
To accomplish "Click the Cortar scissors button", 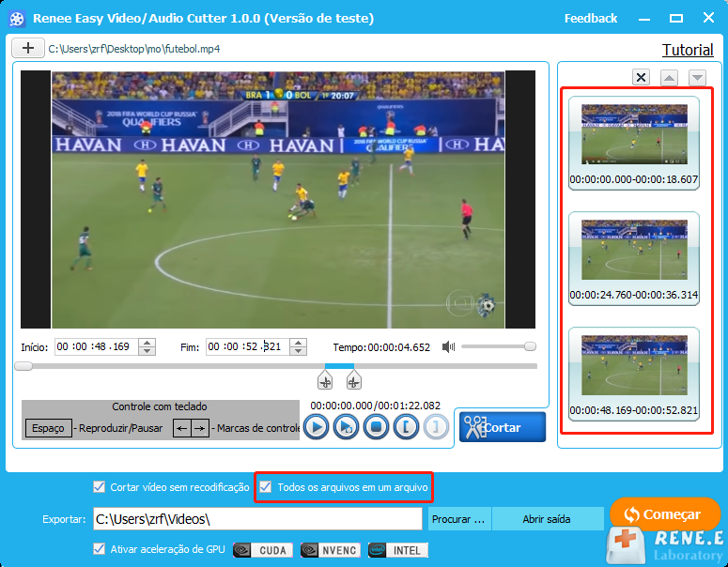I will pos(503,427).
